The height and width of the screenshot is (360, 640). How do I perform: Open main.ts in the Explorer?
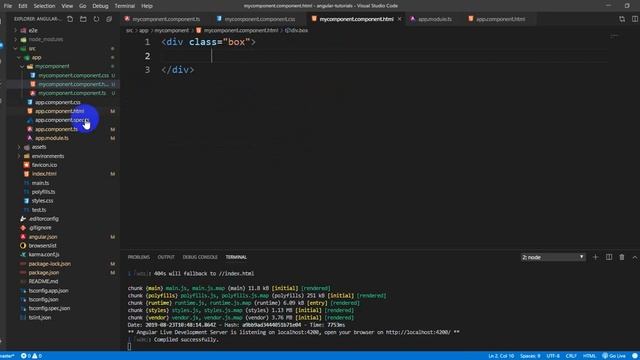pos(40,183)
